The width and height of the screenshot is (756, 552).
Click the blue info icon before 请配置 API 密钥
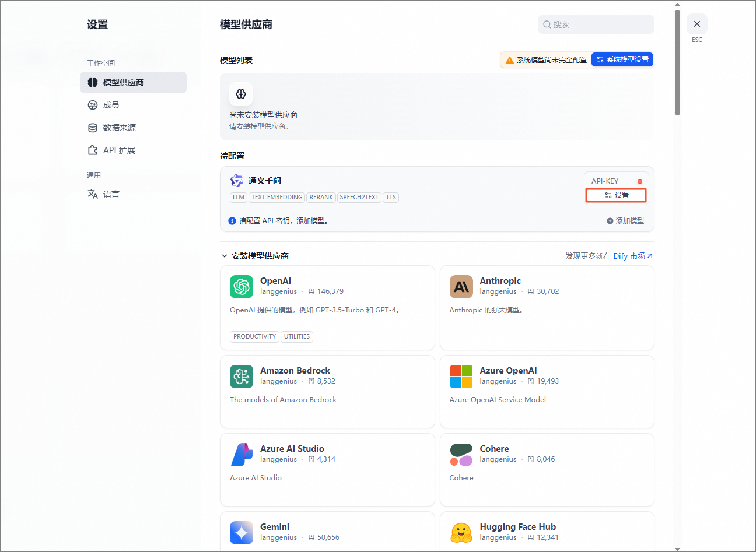pos(232,221)
